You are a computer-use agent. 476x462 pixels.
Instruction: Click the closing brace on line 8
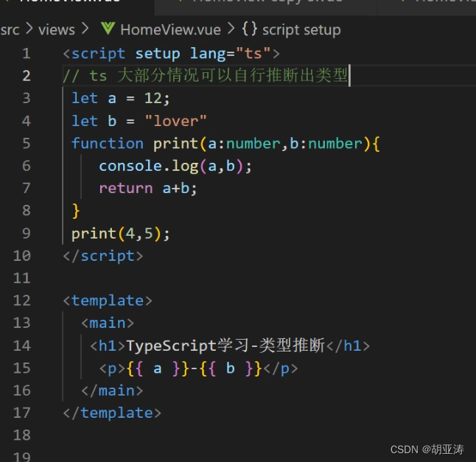[x=76, y=211]
